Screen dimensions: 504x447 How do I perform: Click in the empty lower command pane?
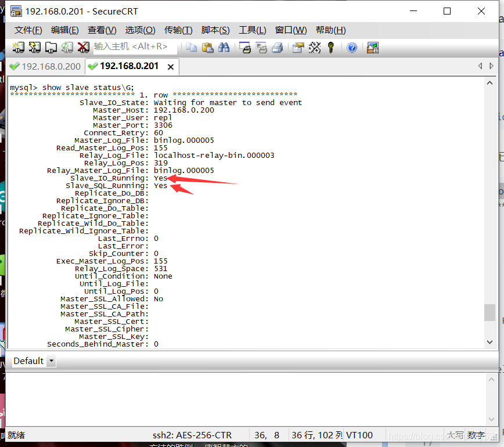[x=246, y=399]
